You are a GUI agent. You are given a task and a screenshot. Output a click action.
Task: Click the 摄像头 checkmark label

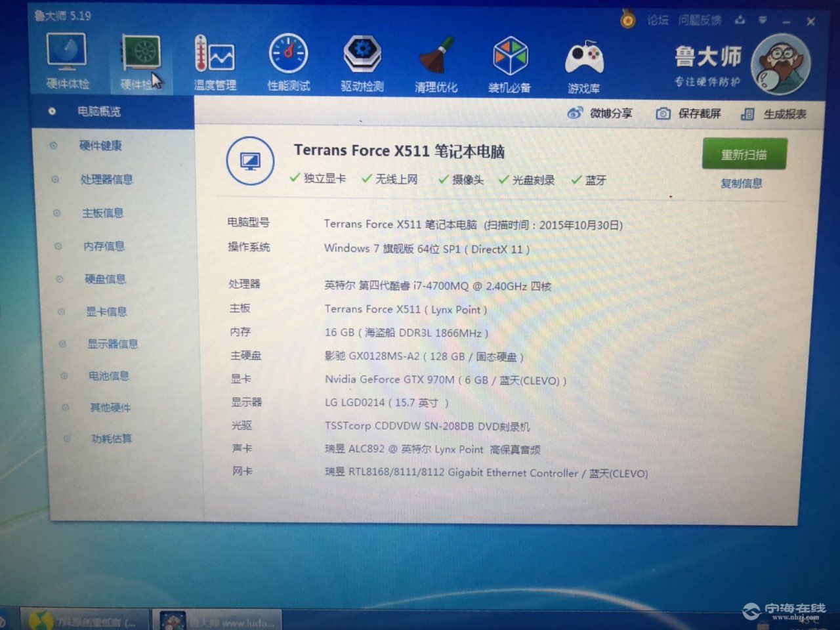(461, 179)
